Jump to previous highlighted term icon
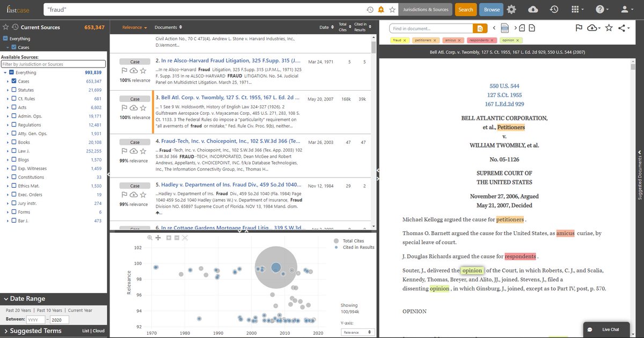Screen dimensions: 644x338 click(522, 28)
